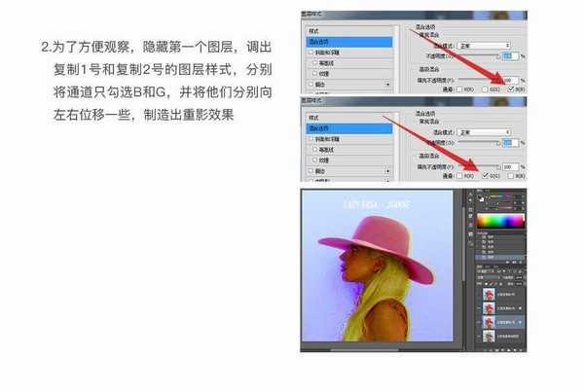
Task: Click the add-effect plus button beside the stroke style
Action: pos(389,85)
